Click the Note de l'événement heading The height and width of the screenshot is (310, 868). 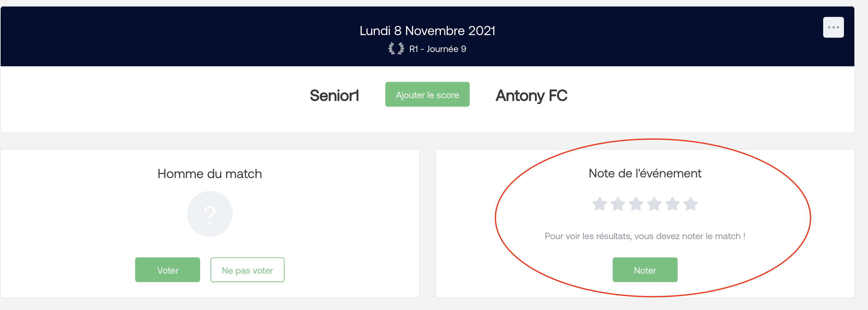(645, 173)
